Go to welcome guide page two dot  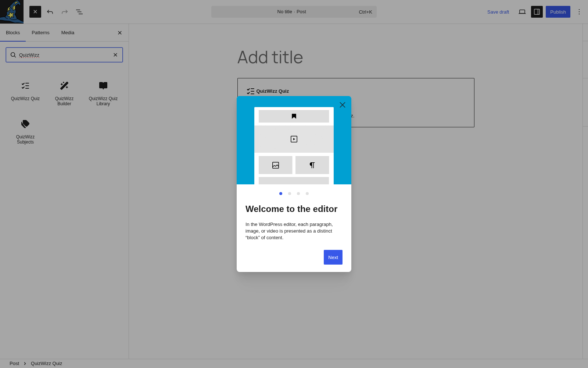290,194
